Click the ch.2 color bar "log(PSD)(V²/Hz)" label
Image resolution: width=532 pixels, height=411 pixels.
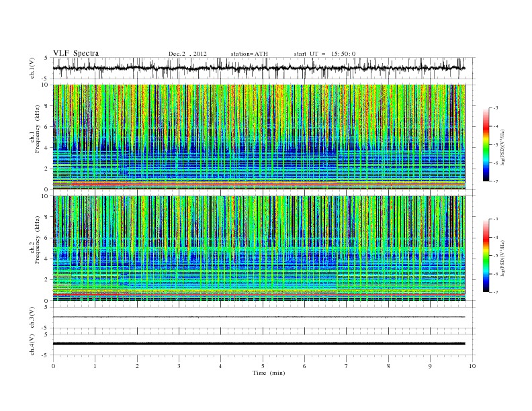pos(503,258)
